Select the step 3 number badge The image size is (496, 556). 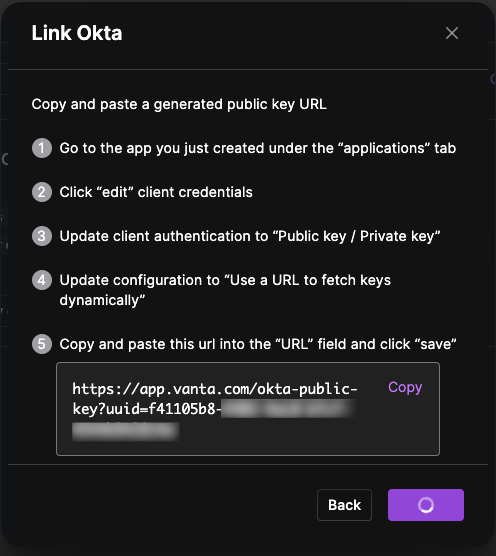(42, 236)
